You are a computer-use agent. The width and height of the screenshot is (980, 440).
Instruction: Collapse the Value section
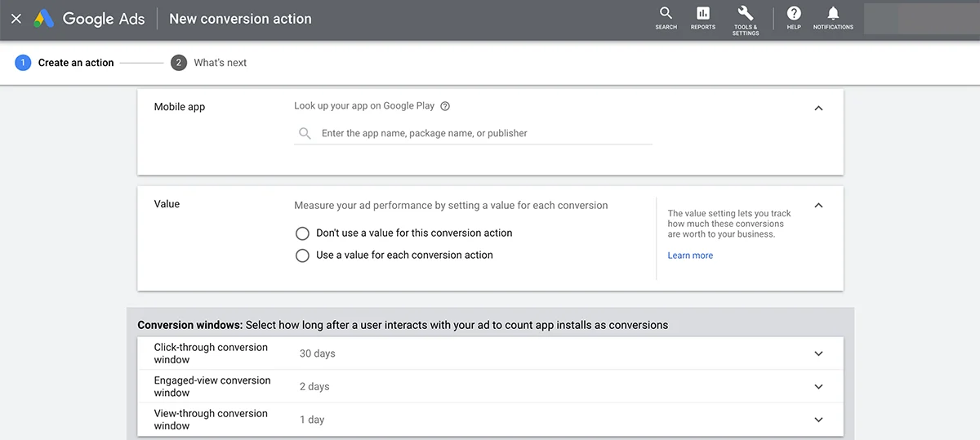click(x=818, y=206)
